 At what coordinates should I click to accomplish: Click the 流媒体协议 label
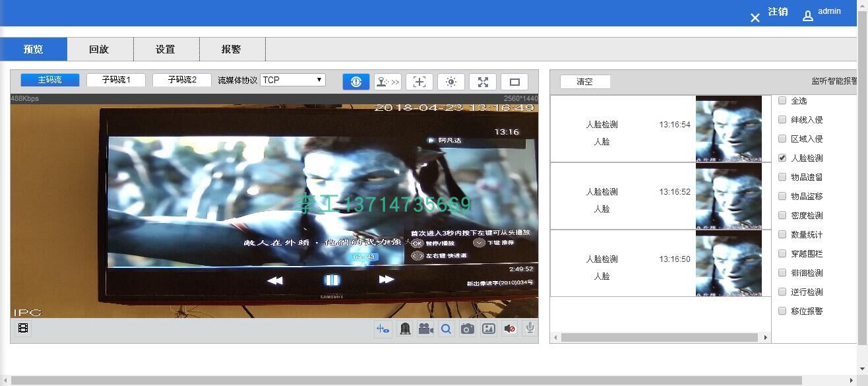237,80
